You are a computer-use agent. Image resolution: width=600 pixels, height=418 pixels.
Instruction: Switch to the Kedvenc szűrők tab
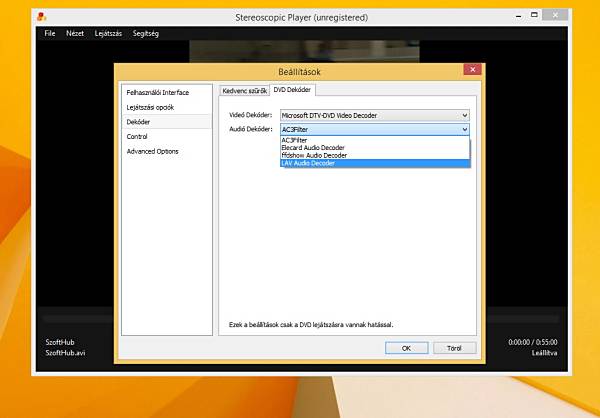[x=245, y=91]
